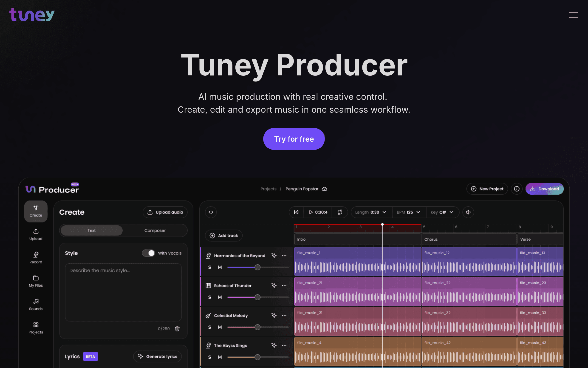588x368 pixels.
Task: Mute the Celestial Melody track
Action: click(220, 327)
